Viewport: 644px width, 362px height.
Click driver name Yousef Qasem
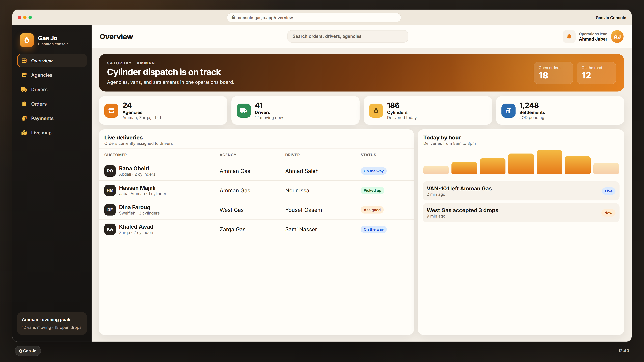(304, 210)
